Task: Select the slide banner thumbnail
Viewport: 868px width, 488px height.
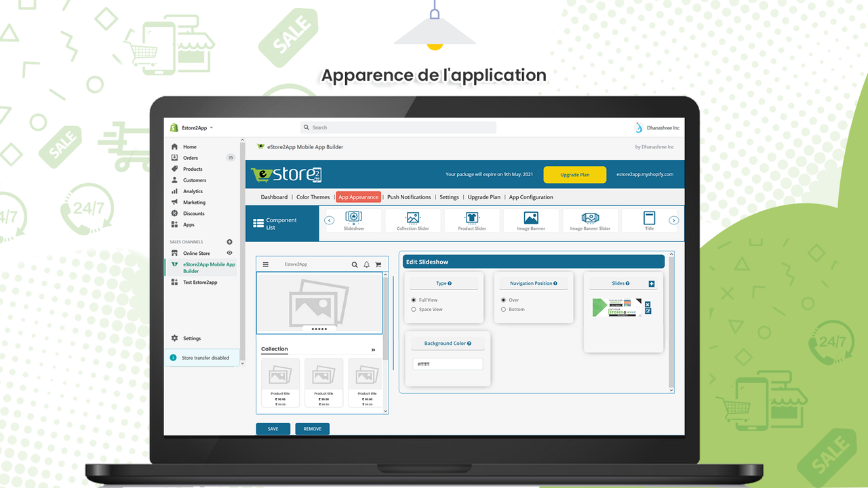Action: tap(617, 307)
